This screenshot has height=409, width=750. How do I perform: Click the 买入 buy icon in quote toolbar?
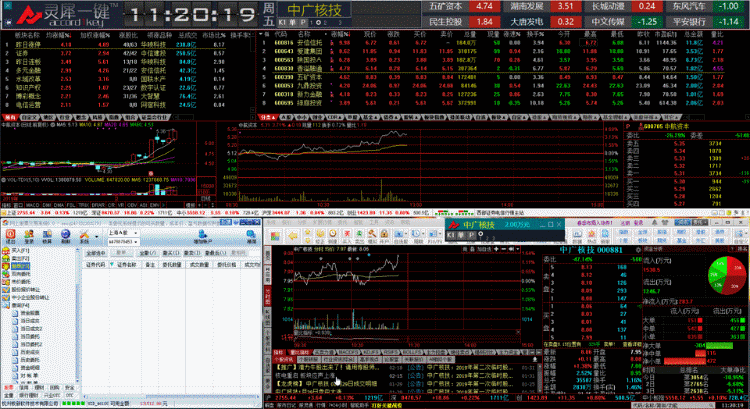pos(347,233)
